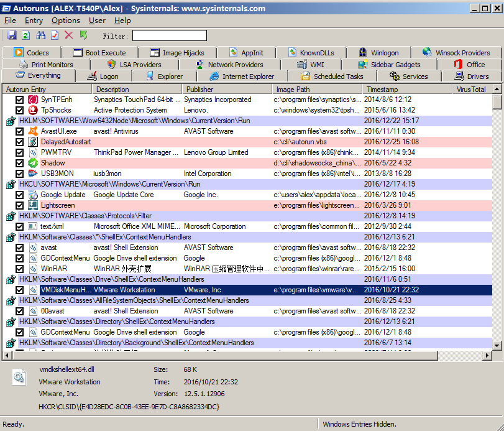Click the WinRAR entry file icon

point(32,269)
